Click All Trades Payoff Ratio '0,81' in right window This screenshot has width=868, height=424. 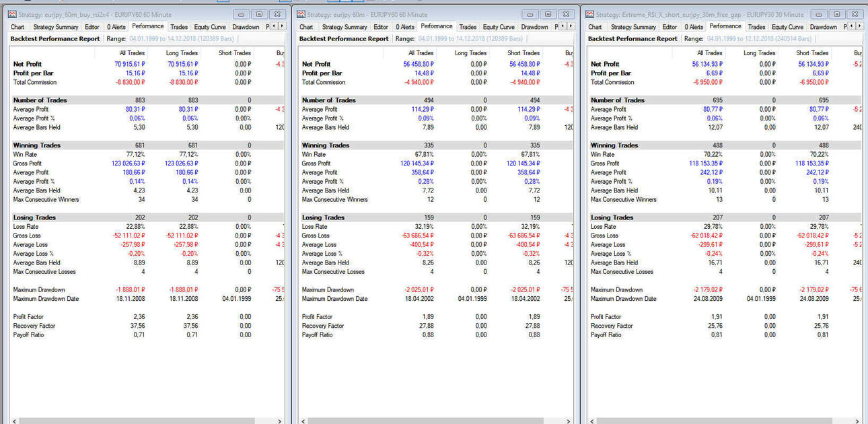tap(717, 334)
